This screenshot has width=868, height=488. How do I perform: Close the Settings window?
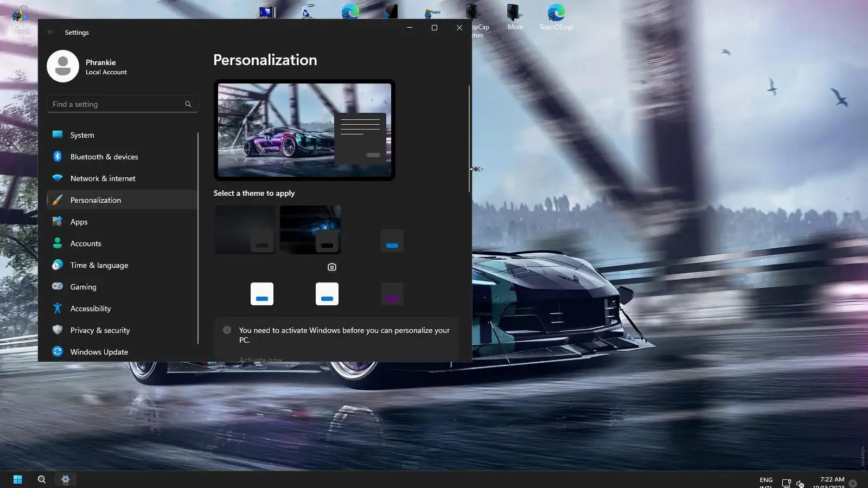click(459, 28)
